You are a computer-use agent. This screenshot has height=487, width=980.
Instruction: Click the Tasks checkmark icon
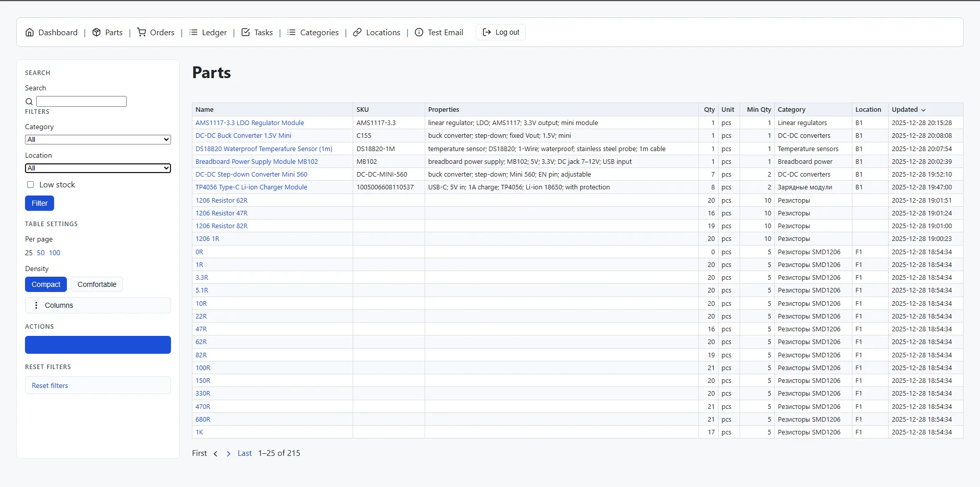pyautogui.click(x=246, y=32)
